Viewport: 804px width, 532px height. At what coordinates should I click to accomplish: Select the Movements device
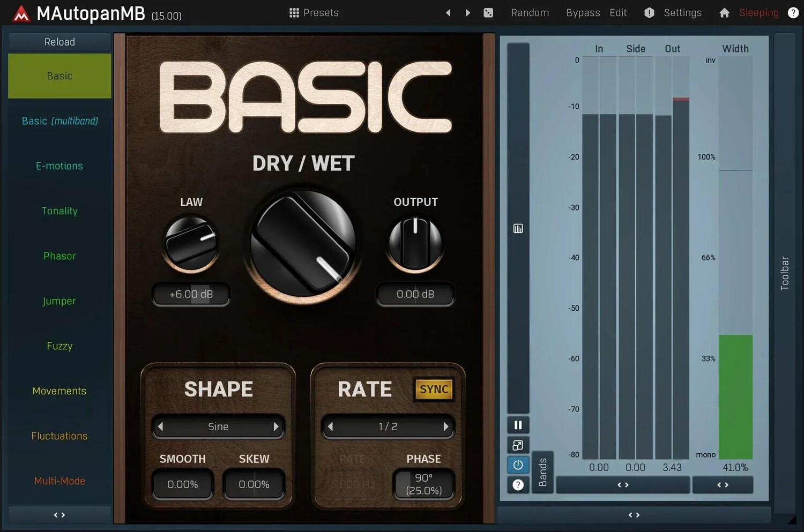pyautogui.click(x=59, y=391)
